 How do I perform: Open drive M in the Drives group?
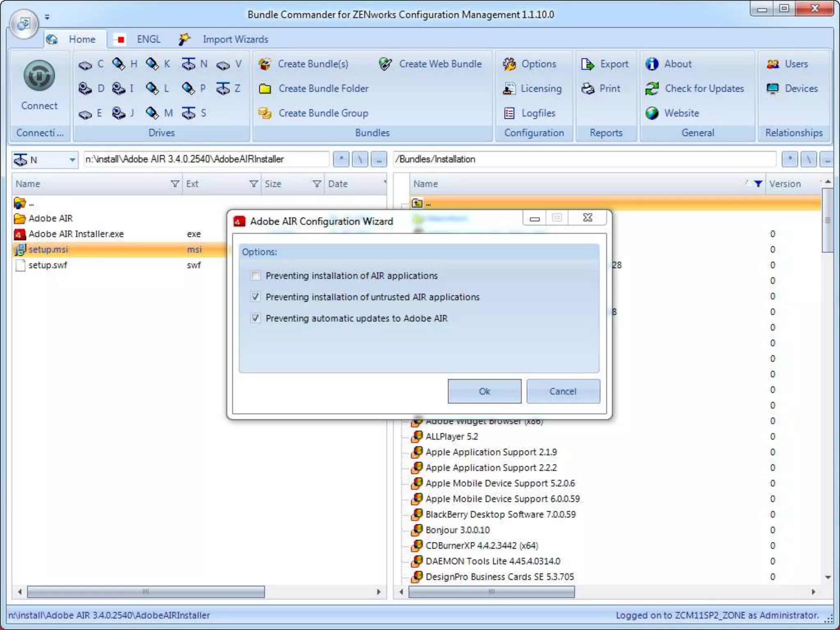point(160,113)
